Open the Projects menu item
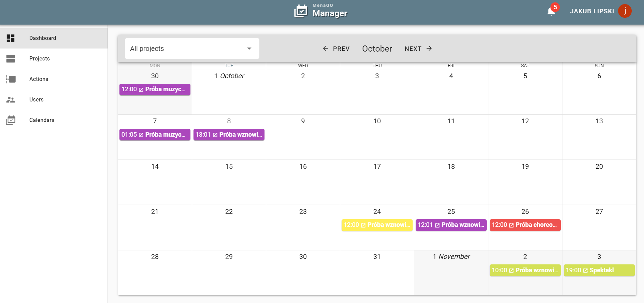Image resolution: width=644 pixels, height=303 pixels. tap(40, 59)
